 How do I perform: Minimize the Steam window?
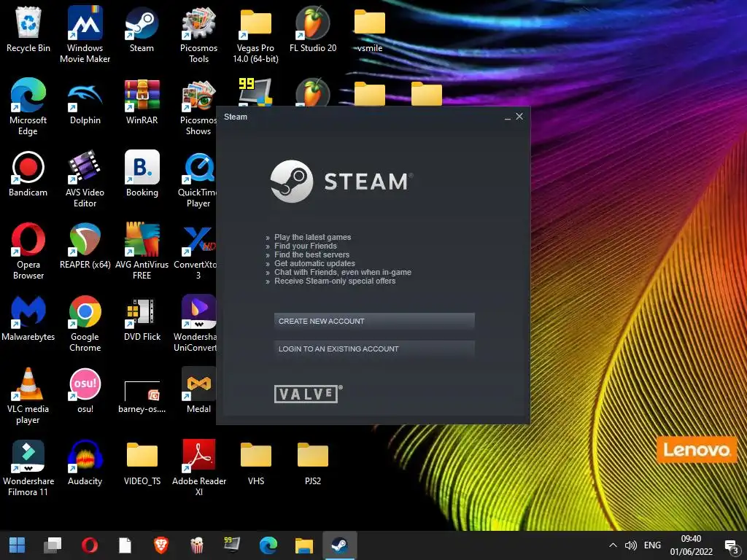pyautogui.click(x=508, y=117)
